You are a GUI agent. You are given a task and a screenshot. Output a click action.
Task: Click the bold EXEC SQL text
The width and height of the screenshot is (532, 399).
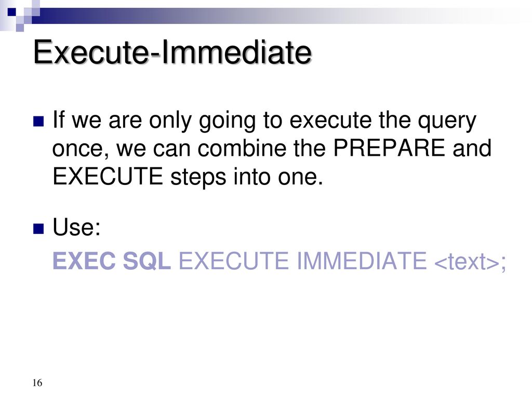tap(112, 261)
